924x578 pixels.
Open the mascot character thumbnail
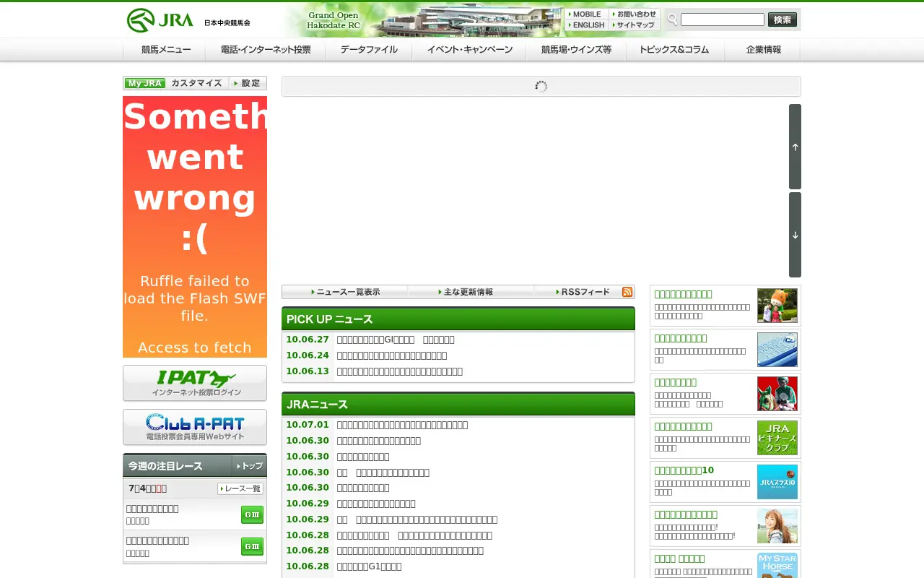(x=777, y=306)
